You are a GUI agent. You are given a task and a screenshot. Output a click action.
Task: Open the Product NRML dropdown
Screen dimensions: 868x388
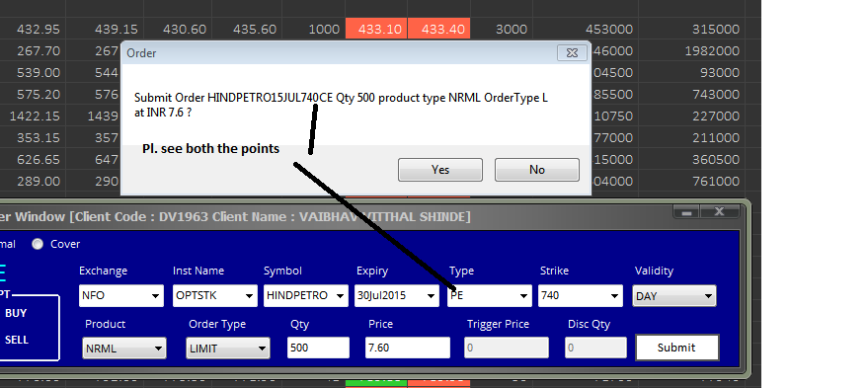pos(124,349)
